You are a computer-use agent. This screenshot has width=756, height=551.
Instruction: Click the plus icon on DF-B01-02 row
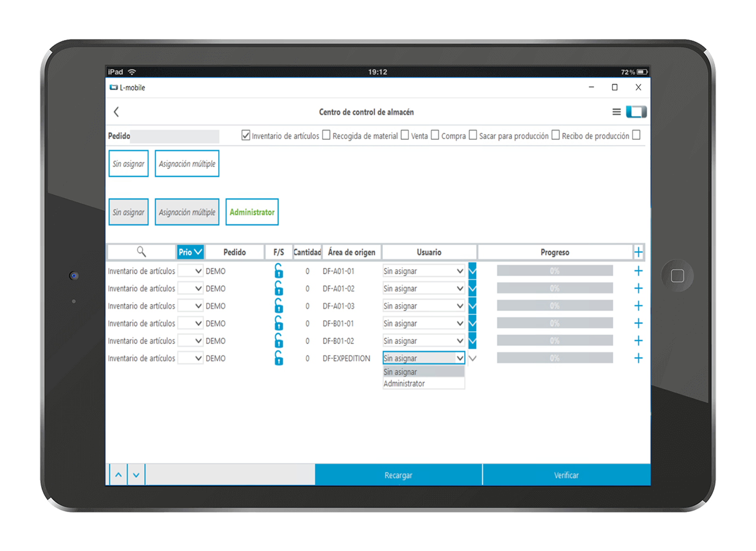point(638,341)
